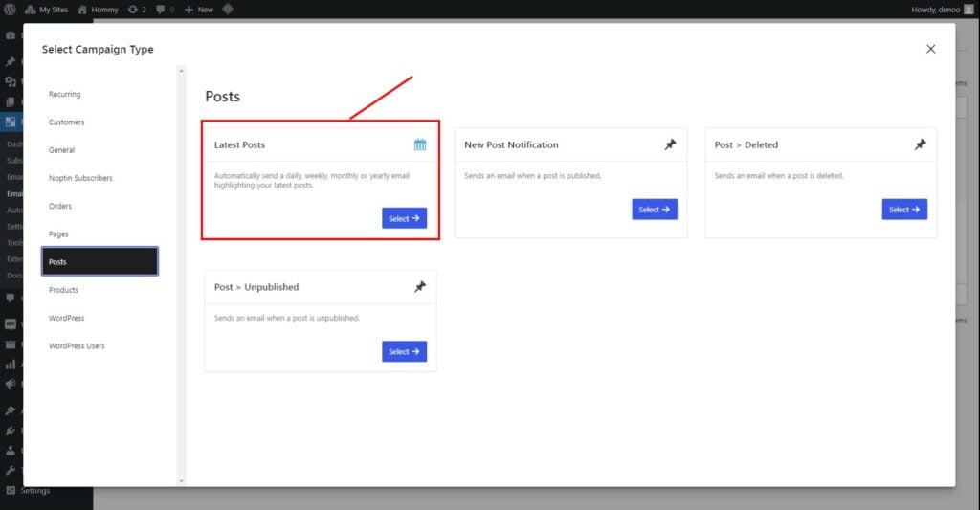Click the pin icon on New Post Notification
Image resolution: width=980 pixels, height=510 pixels.
click(x=670, y=144)
